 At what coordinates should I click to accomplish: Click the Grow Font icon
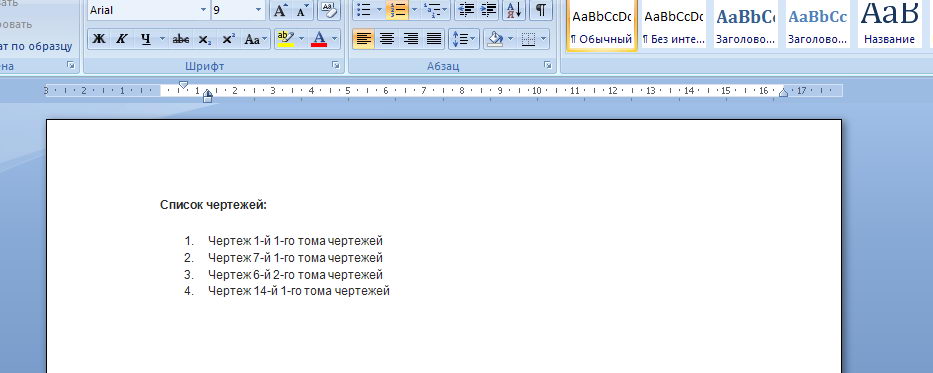point(281,10)
